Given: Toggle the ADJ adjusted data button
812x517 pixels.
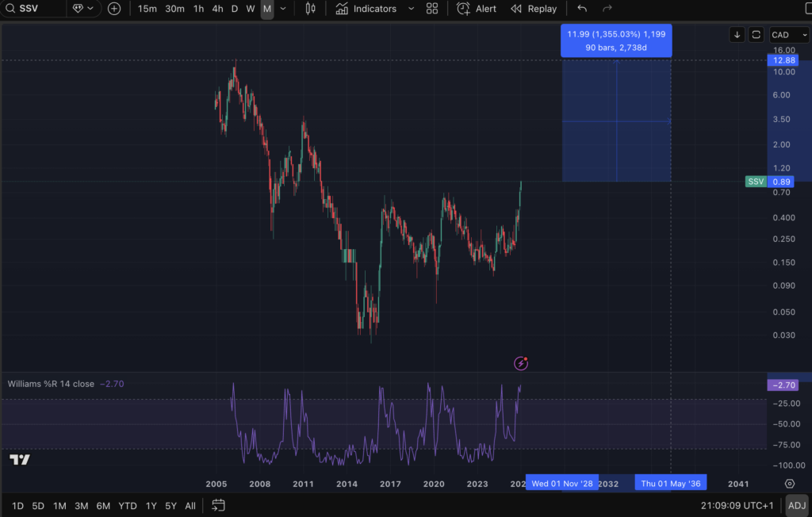Looking at the screenshot, I should click(x=796, y=505).
